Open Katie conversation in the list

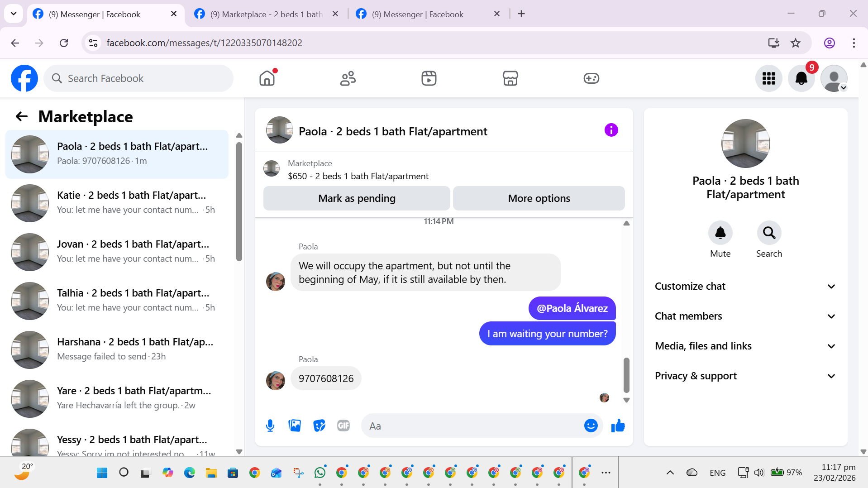point(117,203)
